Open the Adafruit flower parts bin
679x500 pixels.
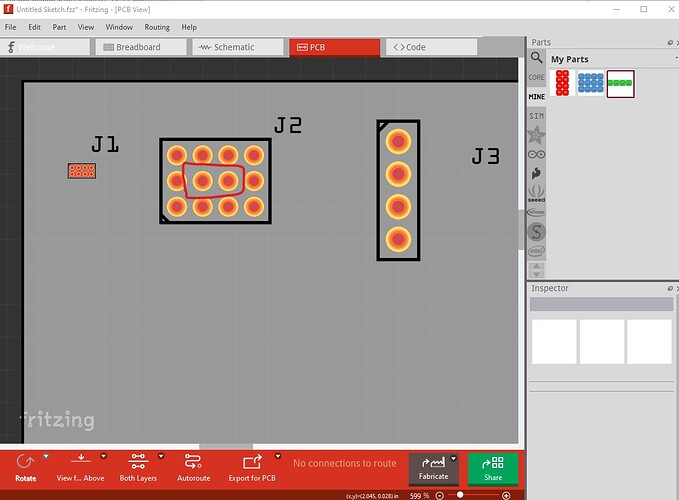[537, 134]
